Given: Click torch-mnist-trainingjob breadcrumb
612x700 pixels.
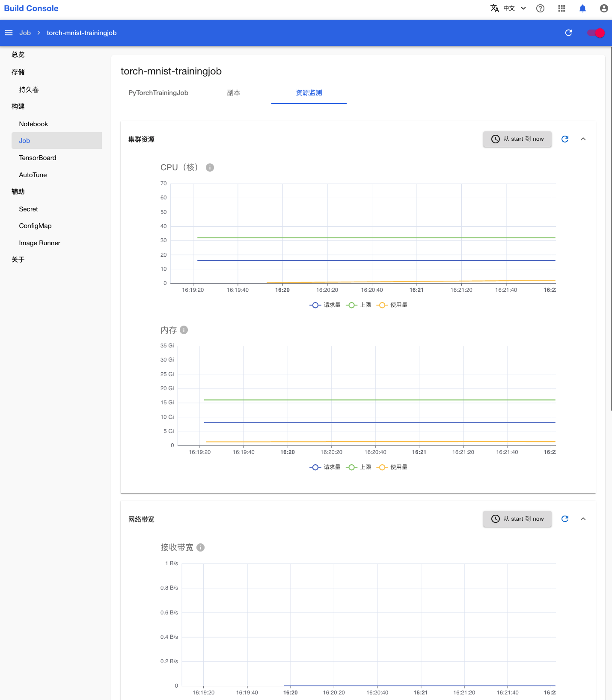Looking at the screenshot, I should [x=81, y=33].
